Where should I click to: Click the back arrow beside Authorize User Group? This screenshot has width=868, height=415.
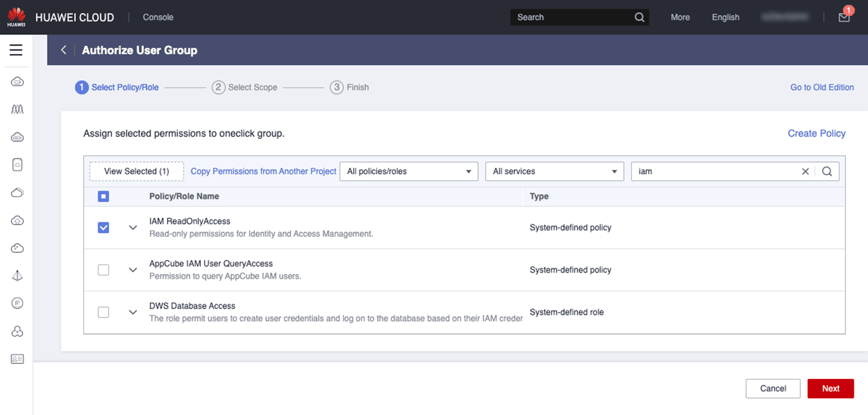[64, 50]
